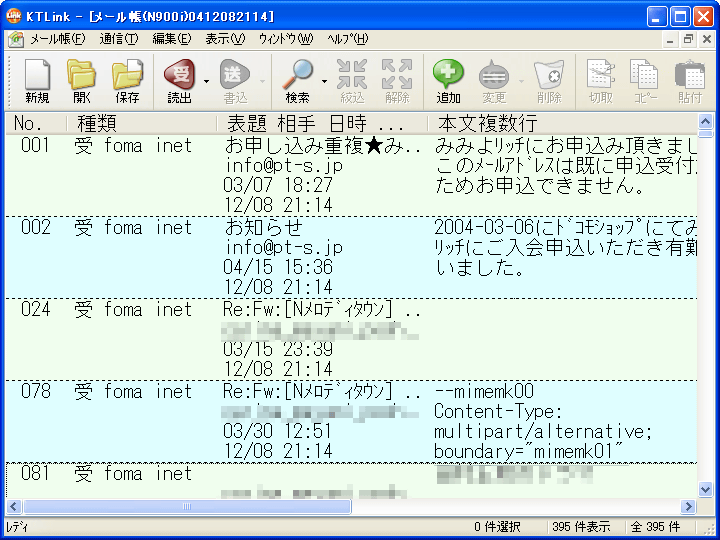Read from phone with 読出 button
Image resolution: width=720 pixels, height=540 pixels.
tap(180, 82)
